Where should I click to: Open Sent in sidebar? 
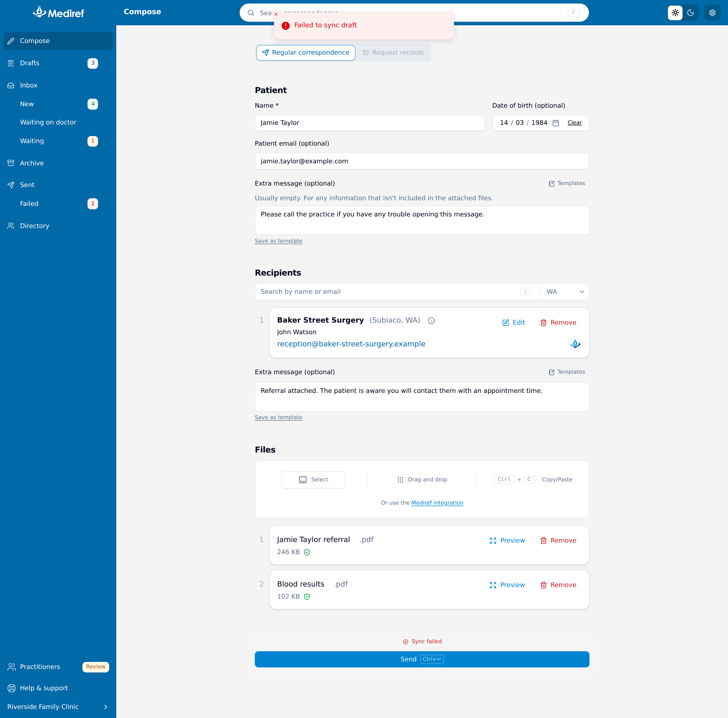(58, 185)
